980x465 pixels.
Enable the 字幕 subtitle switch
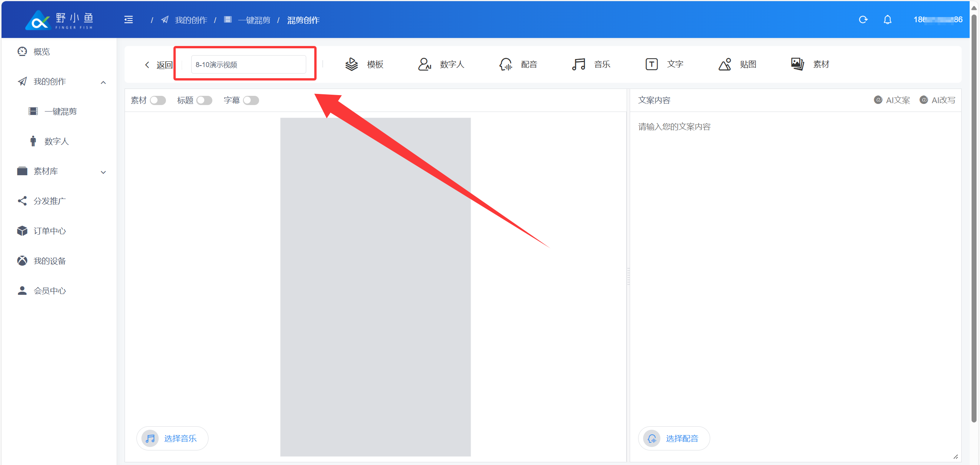pyautogui.click(x=251, y=100)
